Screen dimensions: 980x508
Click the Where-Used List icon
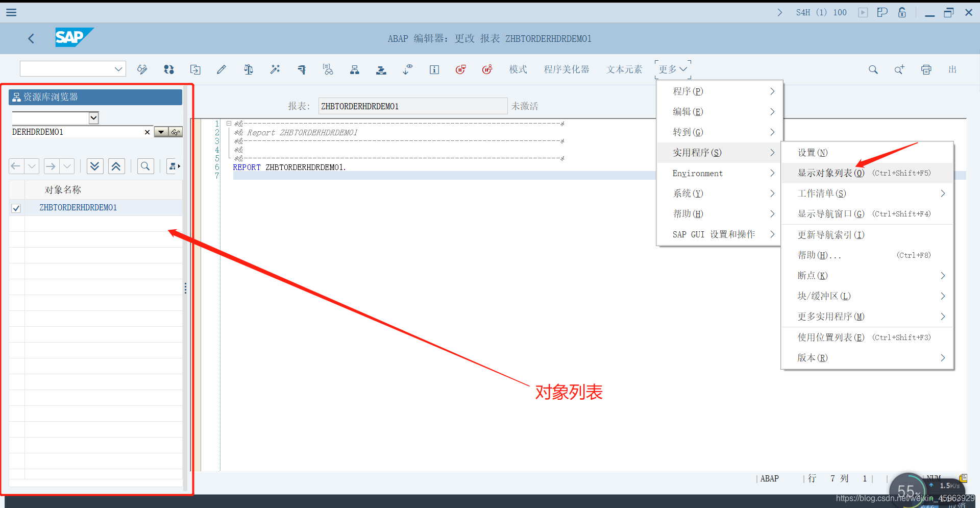tap(328, 69)
